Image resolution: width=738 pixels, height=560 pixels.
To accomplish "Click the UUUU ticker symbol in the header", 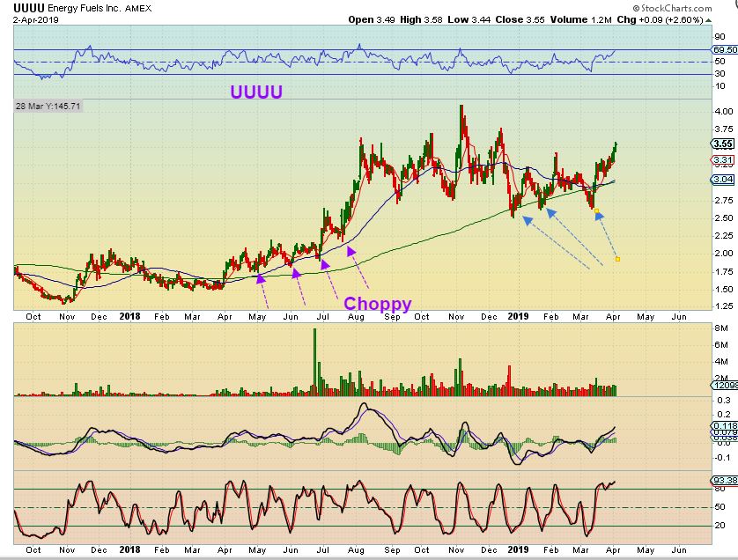I will 29,8.
